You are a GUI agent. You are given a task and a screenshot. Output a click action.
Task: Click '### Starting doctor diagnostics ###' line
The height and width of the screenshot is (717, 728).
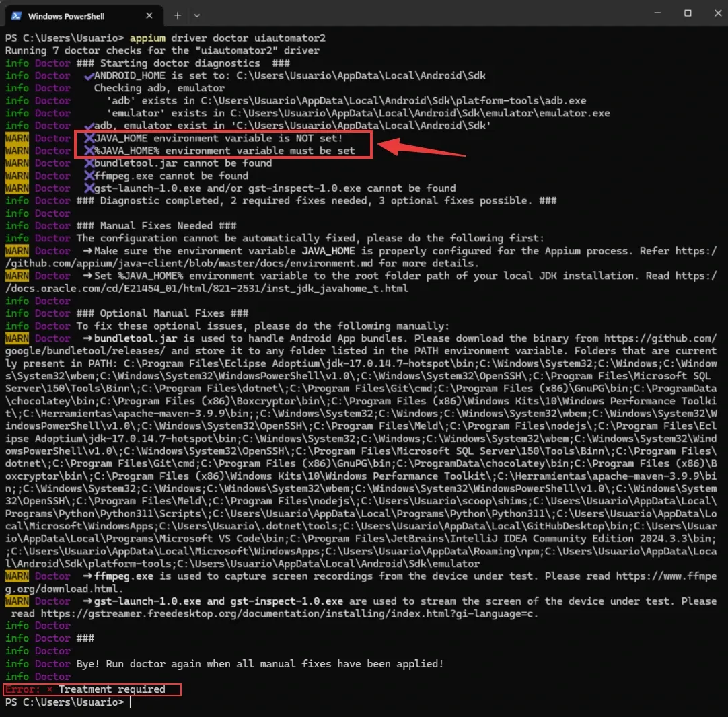click(x=183, y=63)
